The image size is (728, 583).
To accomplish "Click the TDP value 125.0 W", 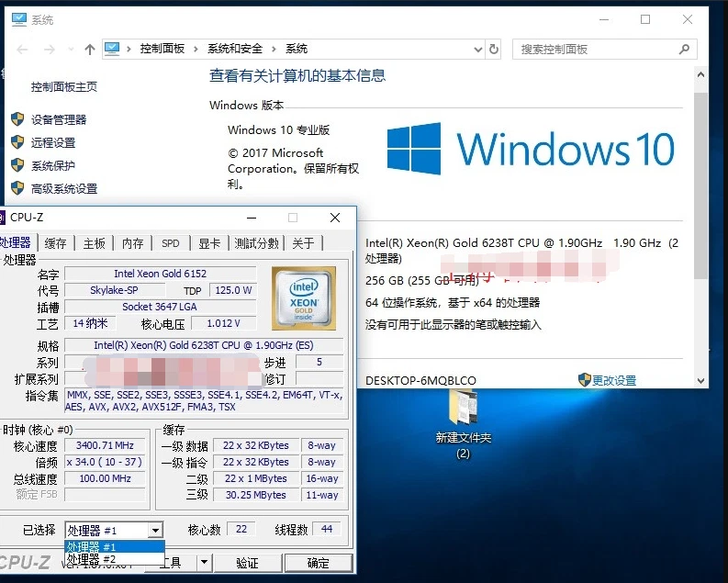I will coord(233,290).
